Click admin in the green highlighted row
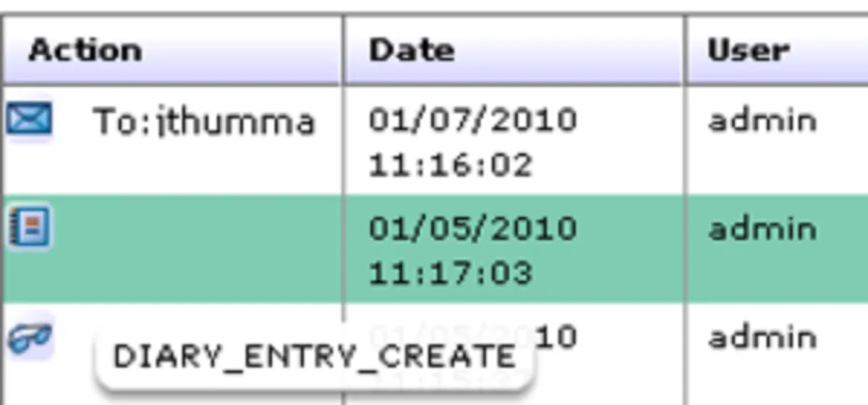868x405 pixels. pyautogui.click(x=762, y=229)
